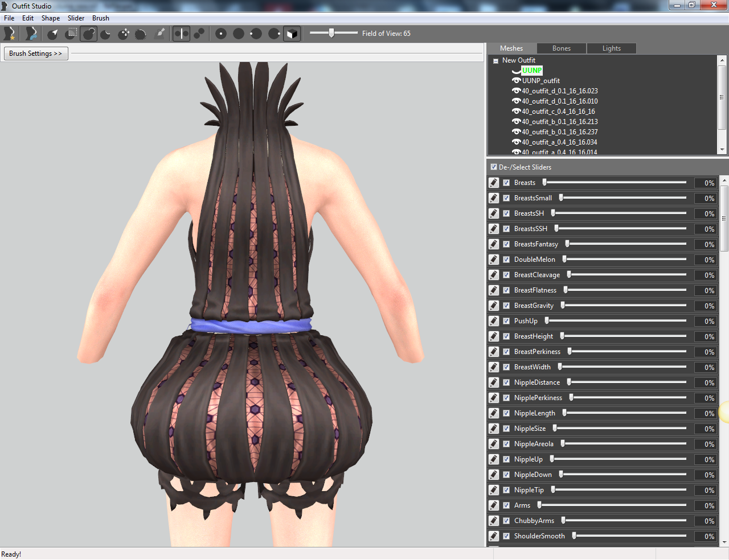
Task: Click the sliders panel scroll-down arrow
Action: click(x=724, y=542)
